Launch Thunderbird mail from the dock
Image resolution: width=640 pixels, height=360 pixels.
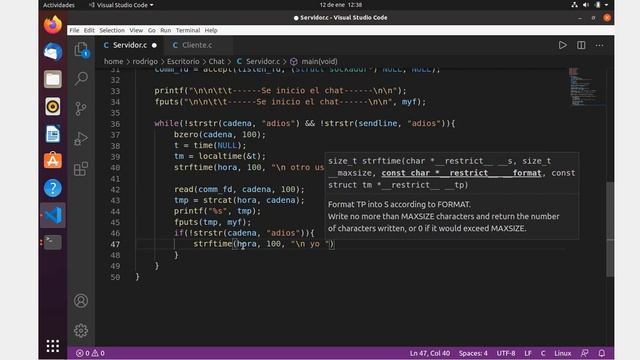point(53,52)
